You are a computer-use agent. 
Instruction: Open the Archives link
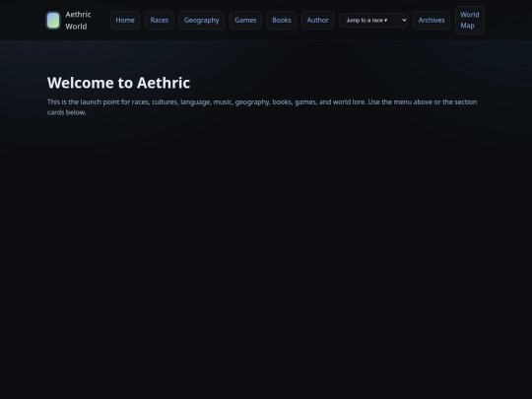[x=432, y=20]
